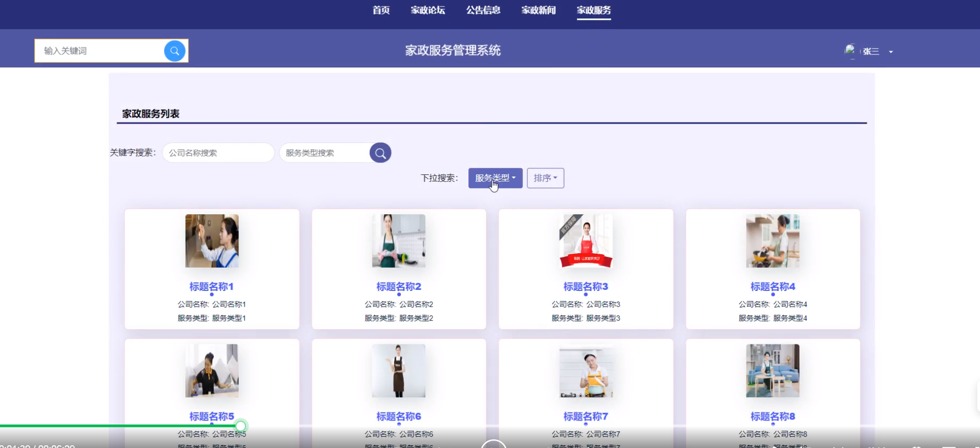The image size is (980, 448).
Task: Click the 家政服务列表 section heading
Action: coord(151,114)
